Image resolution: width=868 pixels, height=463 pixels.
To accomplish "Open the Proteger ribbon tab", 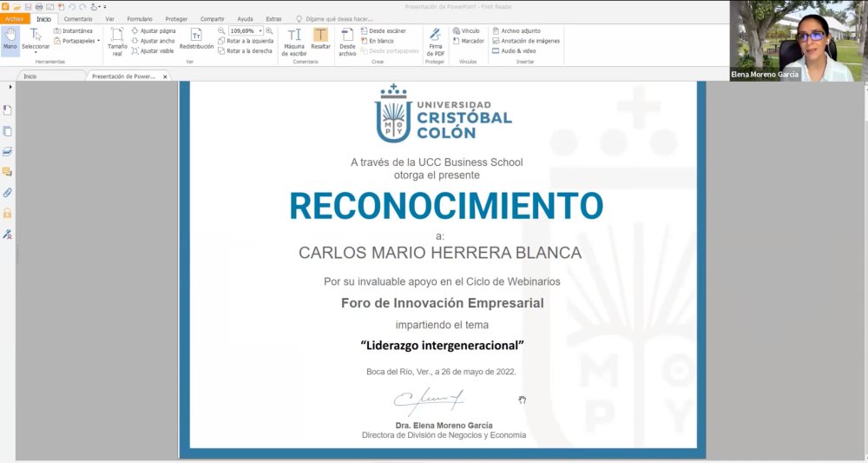I will (x=176, y=19).
